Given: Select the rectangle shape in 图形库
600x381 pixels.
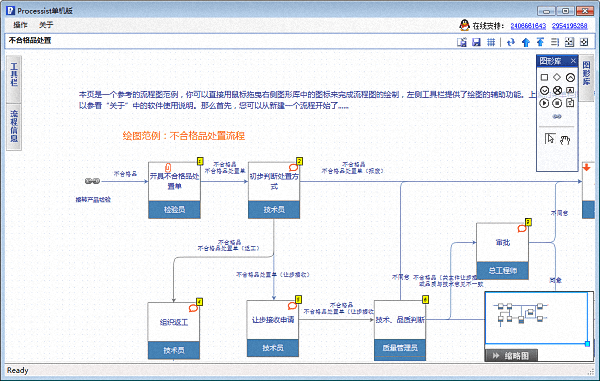Looking at the screenshot, I should [x=544, y=78].
